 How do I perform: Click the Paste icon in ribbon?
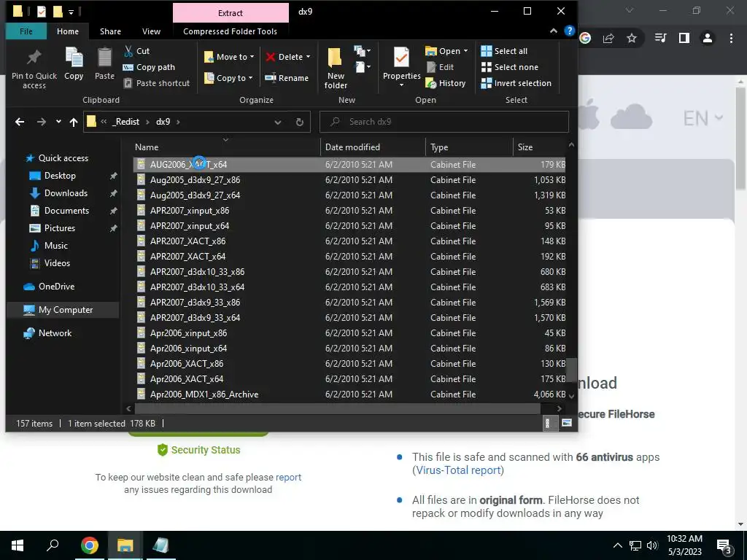pyautogui.click(x=104, y=63)
